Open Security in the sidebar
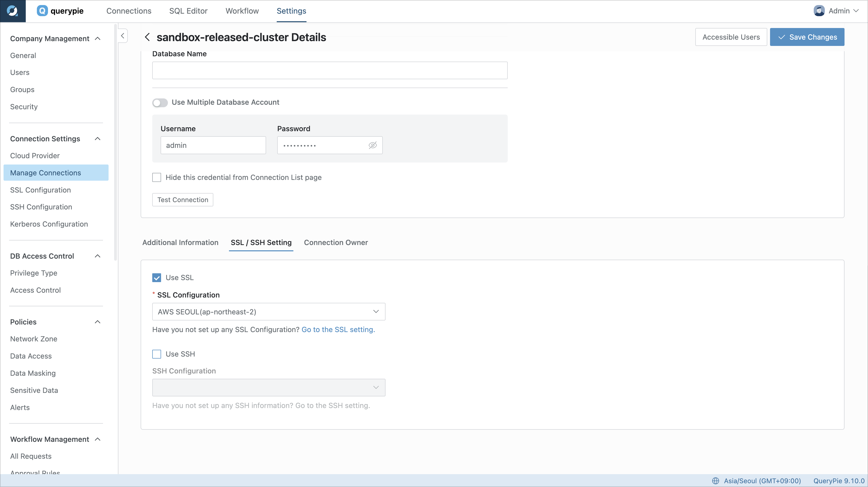The image size is (868, 487). (23, 106)
